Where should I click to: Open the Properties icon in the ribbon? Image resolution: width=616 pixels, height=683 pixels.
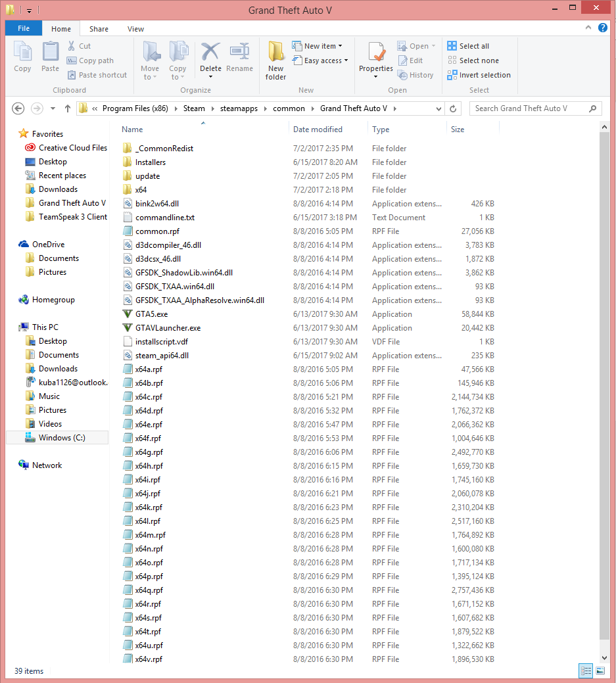point(376,53)
